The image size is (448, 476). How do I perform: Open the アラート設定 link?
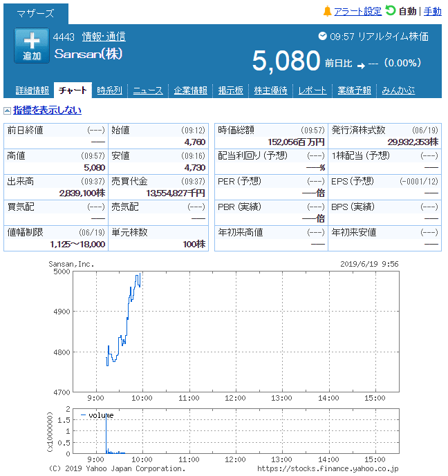pos(358,12)
